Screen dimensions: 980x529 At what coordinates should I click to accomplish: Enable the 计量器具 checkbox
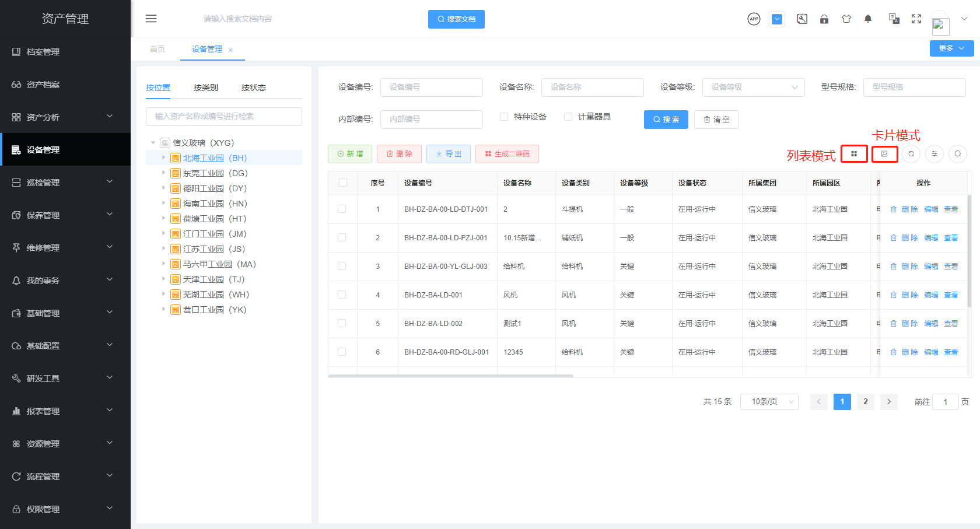click(568, 117)
